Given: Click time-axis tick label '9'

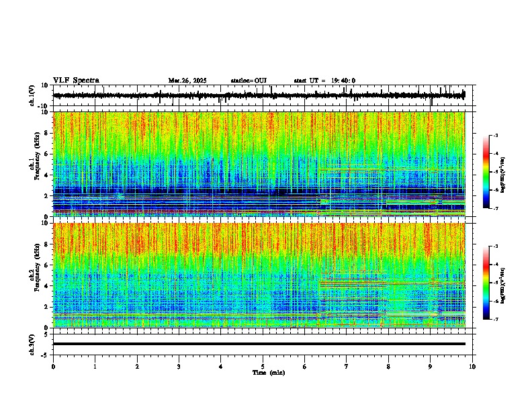Looking at the screenshot, I should [430, 367].
